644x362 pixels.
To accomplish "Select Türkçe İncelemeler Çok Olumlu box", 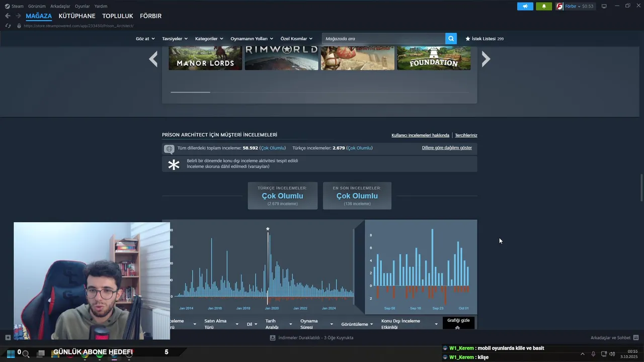I will (282, 196).
